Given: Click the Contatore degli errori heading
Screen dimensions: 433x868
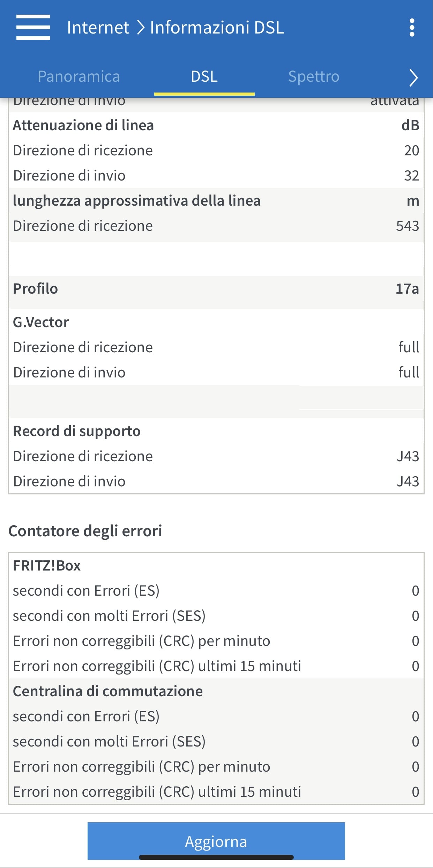Looking at the screenshot, I should [85, 531].
